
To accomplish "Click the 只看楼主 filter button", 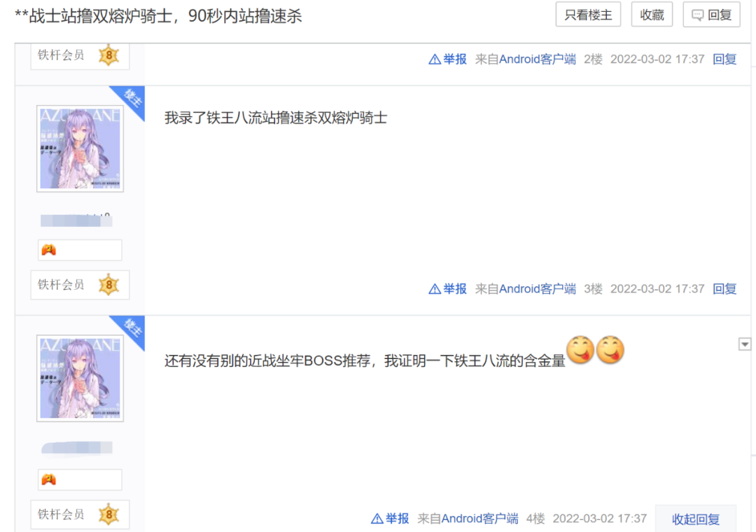I will point(588,15).
